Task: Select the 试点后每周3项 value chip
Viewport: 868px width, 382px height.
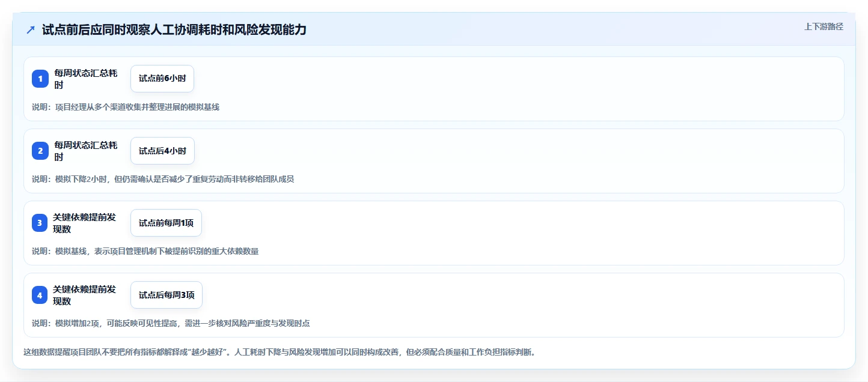Action: point(167,295)
